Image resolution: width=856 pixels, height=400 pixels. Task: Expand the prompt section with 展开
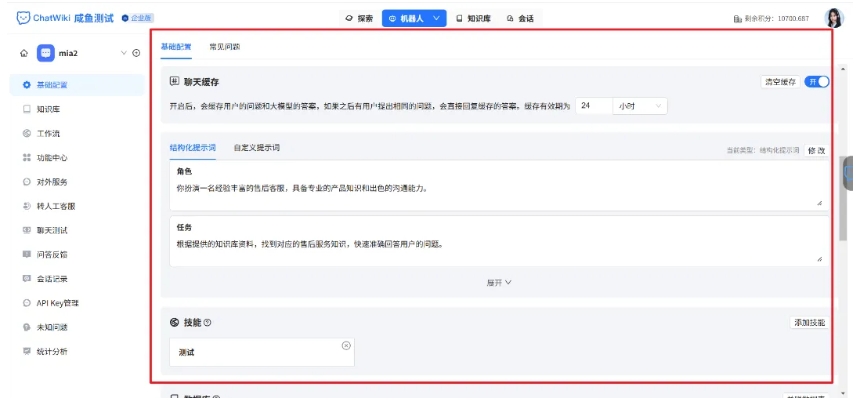pos(498,283)
